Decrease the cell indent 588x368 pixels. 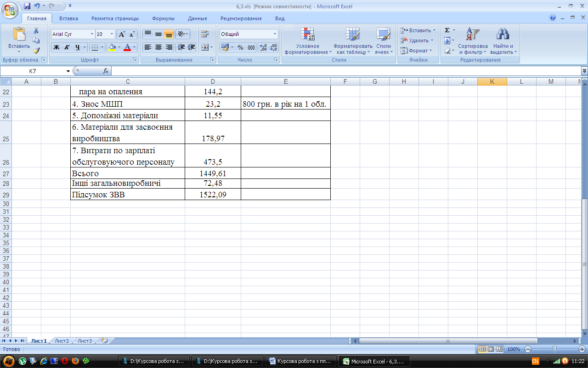click(181, 47)
